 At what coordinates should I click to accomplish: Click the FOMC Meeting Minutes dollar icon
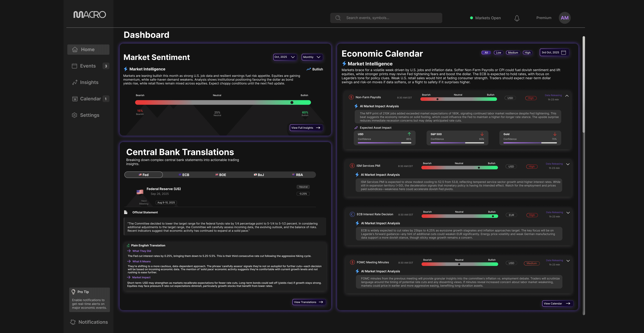352,262
